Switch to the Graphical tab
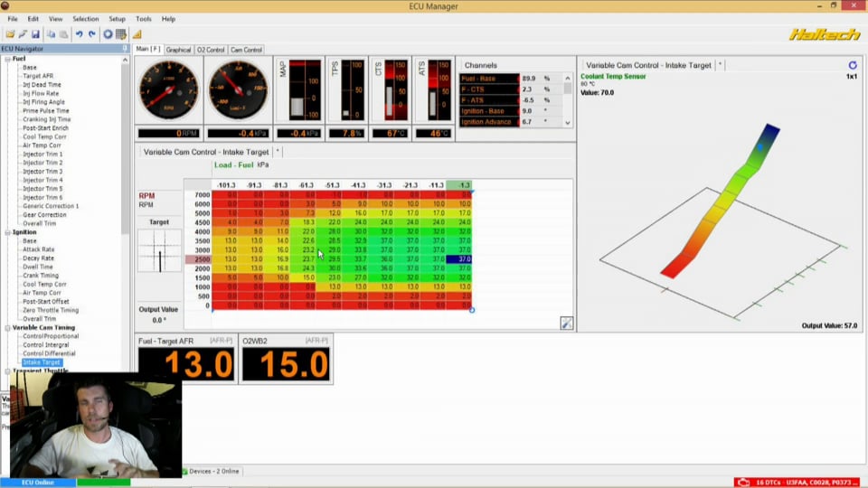 point(178,50)
